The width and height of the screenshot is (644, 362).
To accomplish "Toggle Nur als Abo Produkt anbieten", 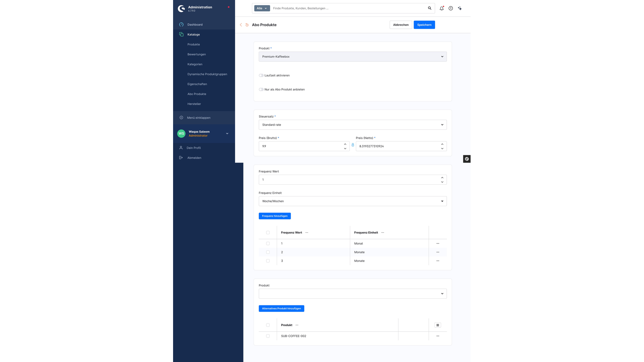I will point(261,89).
